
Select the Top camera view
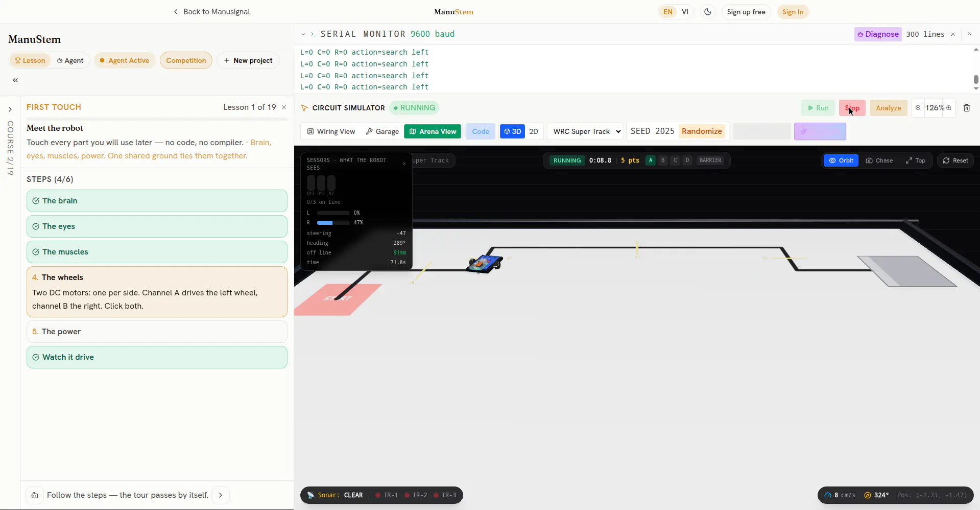pyautogui.click(x=916, y=160)
